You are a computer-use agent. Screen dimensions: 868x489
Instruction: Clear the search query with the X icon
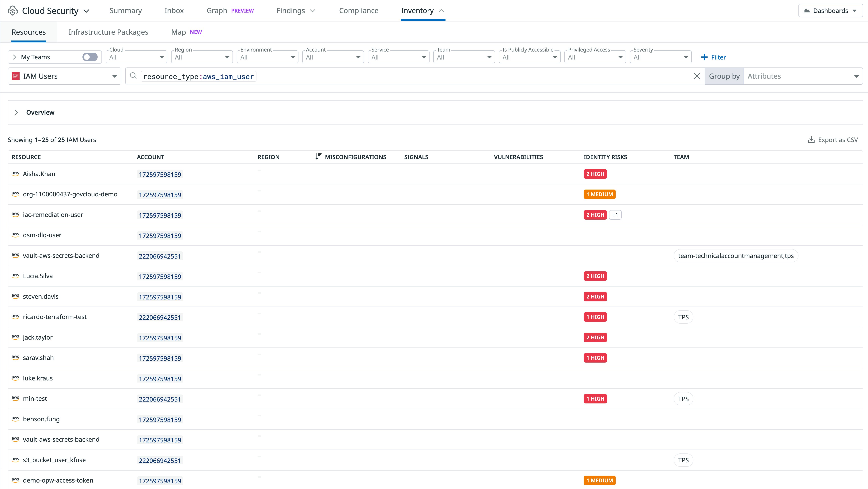pos(697,76)
